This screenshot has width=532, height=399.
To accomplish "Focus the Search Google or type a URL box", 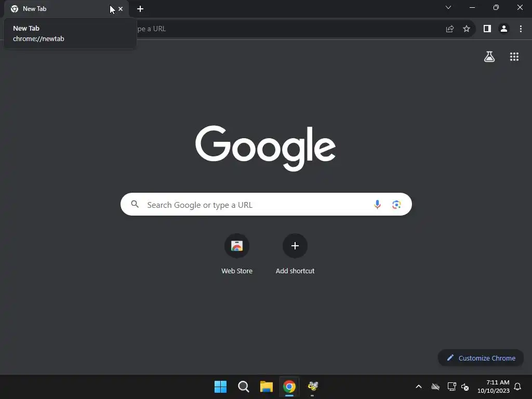I will pyautogui.click(x=266, y=204).
